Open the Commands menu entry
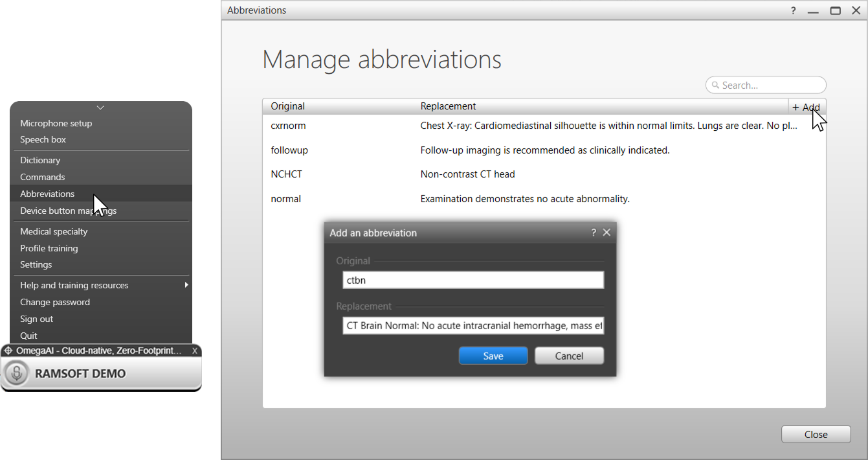The image size is (868, 460). click(43, 177)
